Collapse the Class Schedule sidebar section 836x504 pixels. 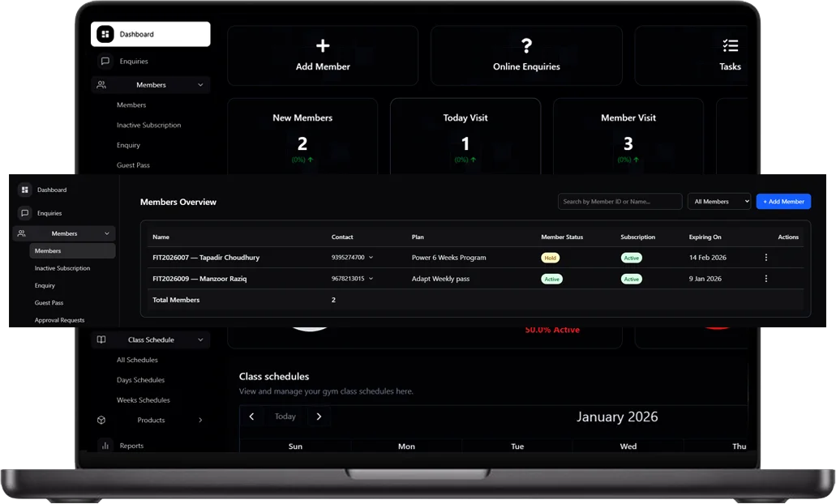pos(200,340)
